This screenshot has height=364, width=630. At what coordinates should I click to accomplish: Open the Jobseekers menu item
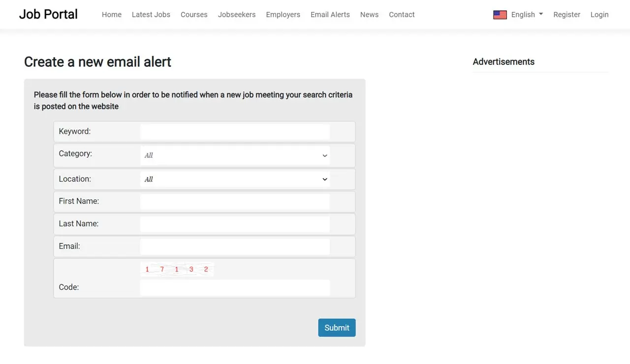point(237,15)
